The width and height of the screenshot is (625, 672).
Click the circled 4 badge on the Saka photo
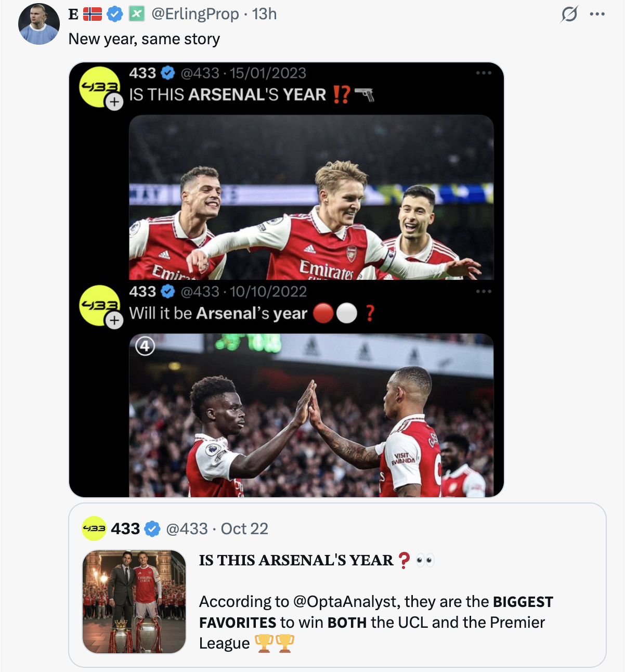(x=145, y=346)
